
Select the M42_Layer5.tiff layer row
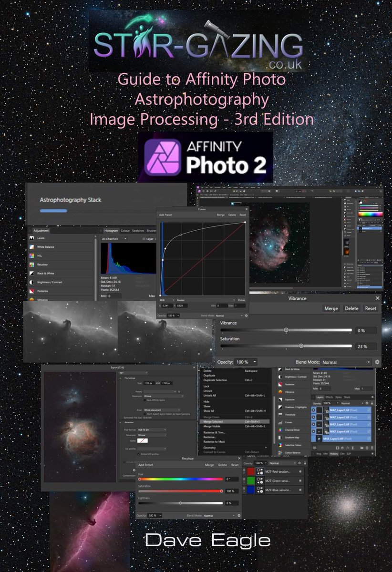pyautogui.click(x=341, y=438)
